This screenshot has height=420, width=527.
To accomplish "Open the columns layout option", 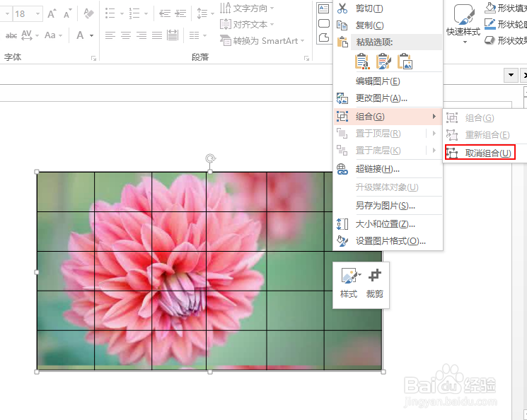I will coord(194,35).
